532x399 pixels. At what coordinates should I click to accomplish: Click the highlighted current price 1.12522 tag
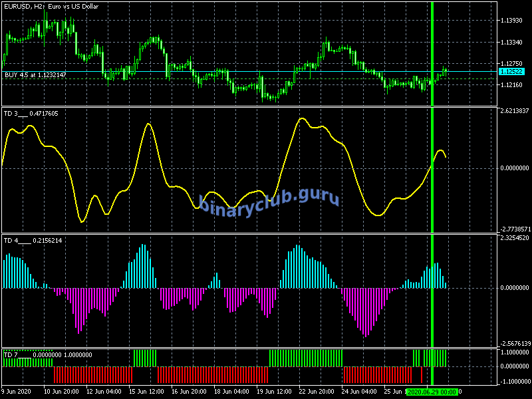pos(511,71)
